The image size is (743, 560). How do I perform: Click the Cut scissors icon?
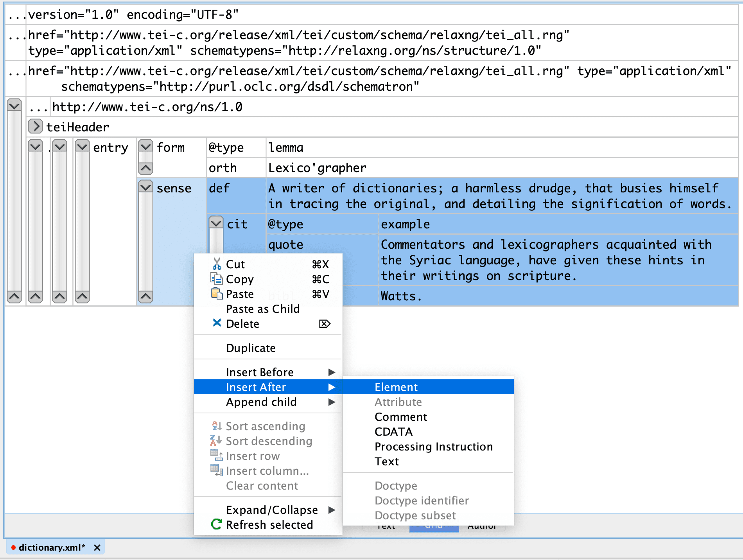[217, 264]
